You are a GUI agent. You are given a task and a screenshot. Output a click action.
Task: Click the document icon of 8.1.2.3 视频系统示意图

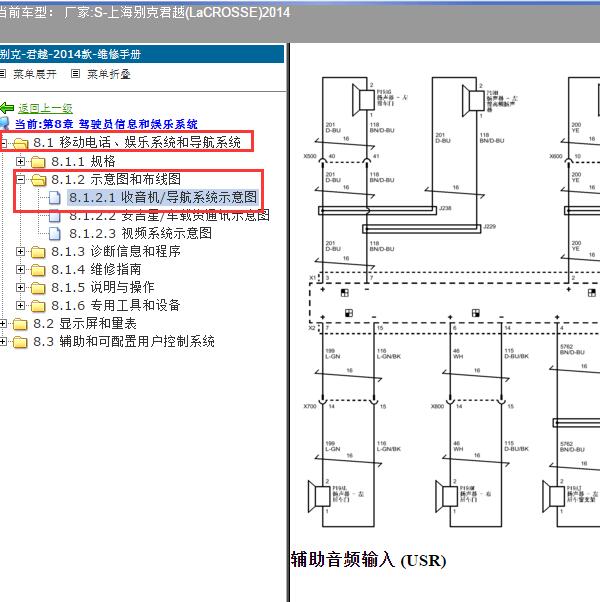coord(55,233)
